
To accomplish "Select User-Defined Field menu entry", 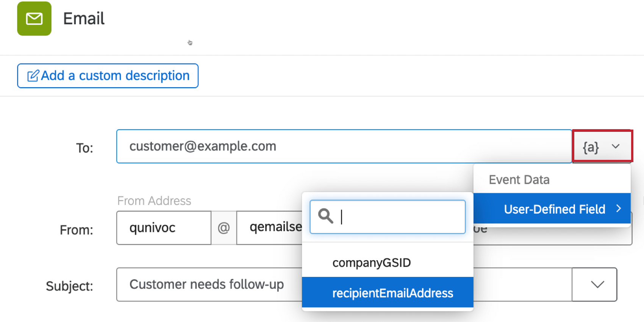I will point(554,209).
